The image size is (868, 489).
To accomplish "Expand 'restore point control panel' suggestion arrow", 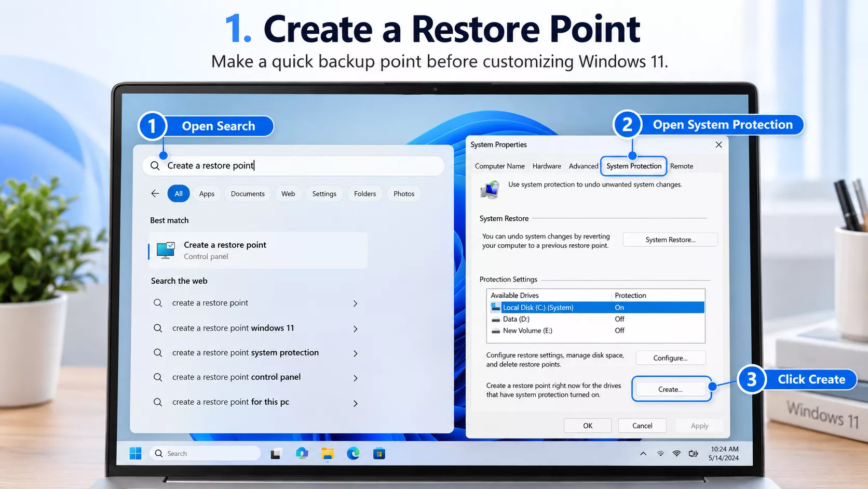I will [x=355, y=378].
